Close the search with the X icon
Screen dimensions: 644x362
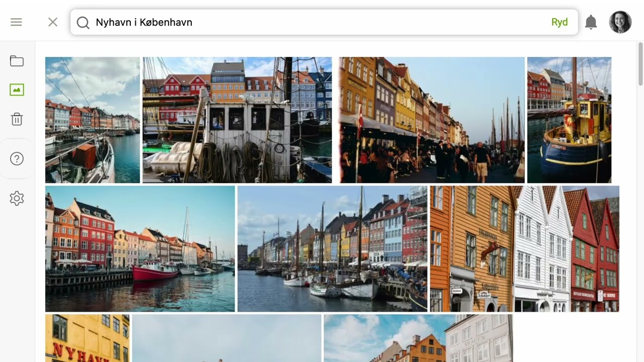[53, 22]
